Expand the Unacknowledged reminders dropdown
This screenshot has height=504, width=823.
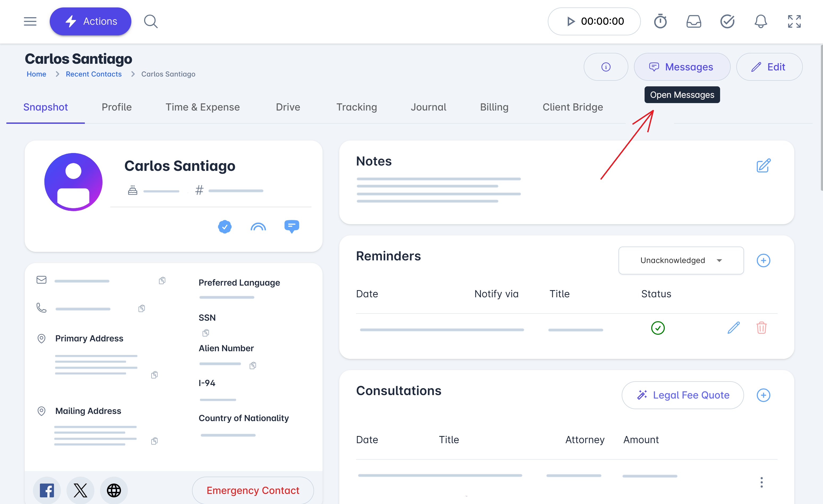pos(681,260)
